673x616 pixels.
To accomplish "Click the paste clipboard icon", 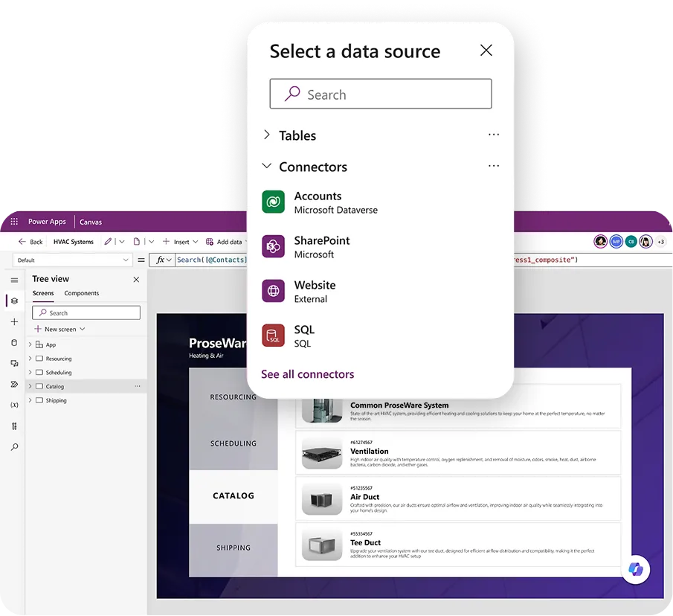I will coord(137,242).
